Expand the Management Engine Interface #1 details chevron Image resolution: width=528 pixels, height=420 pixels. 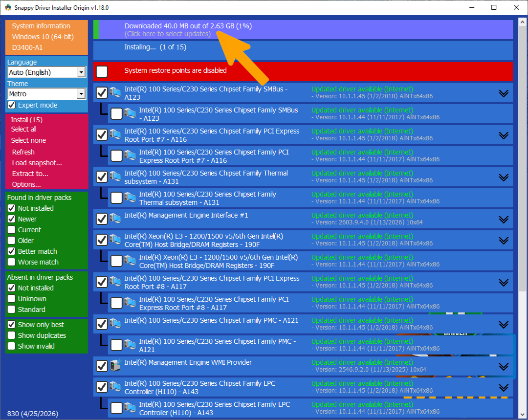coord(504,220)
